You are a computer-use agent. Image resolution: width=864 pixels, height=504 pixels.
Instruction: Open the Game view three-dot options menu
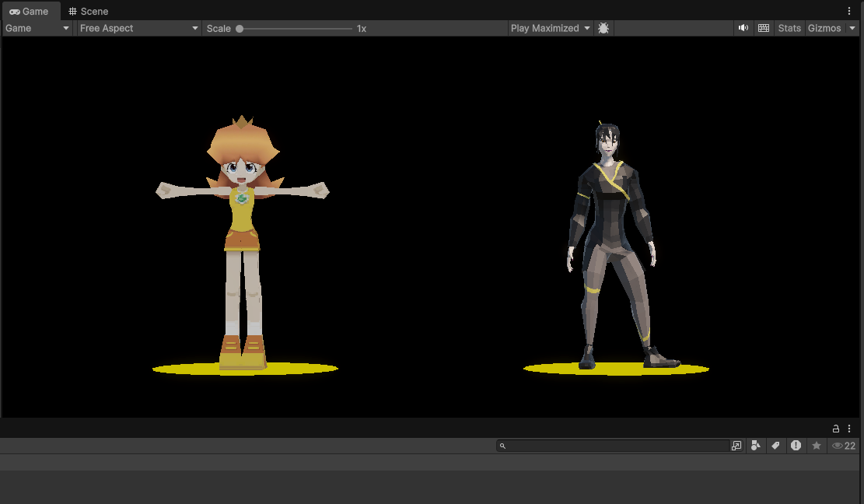tap(849, 11)
